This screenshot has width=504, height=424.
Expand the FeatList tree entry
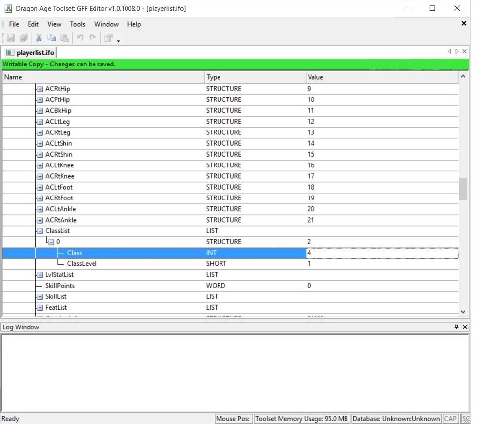pos(40,308)
